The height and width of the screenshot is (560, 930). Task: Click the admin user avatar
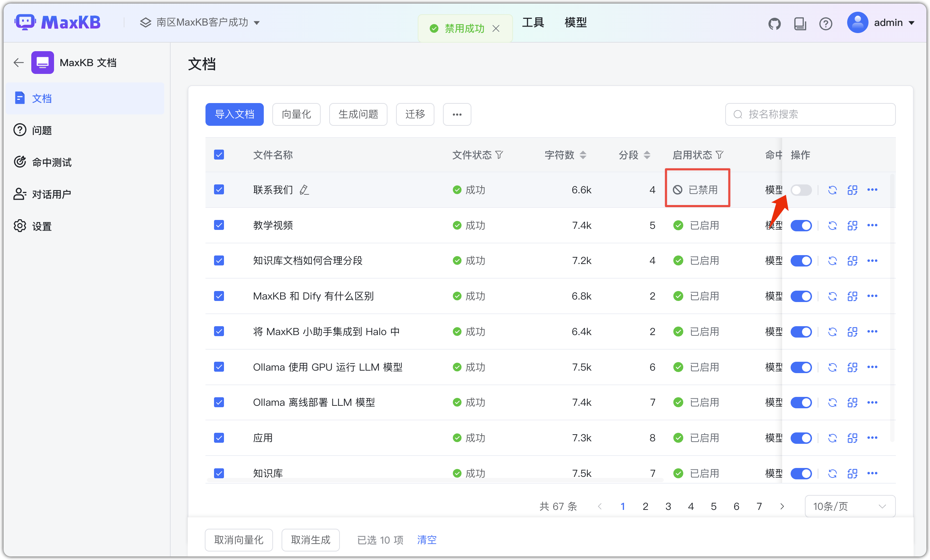click(857, 23)
